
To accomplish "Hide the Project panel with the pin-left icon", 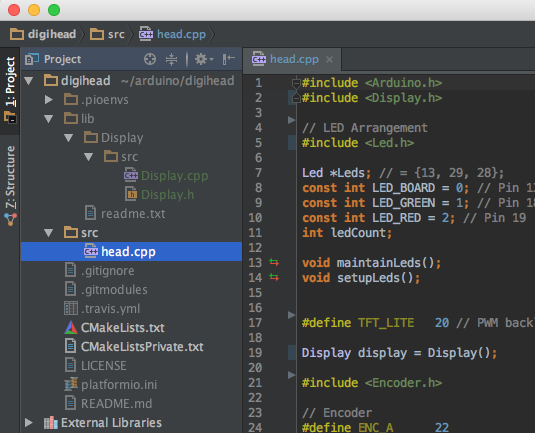I will coord(228,59).
